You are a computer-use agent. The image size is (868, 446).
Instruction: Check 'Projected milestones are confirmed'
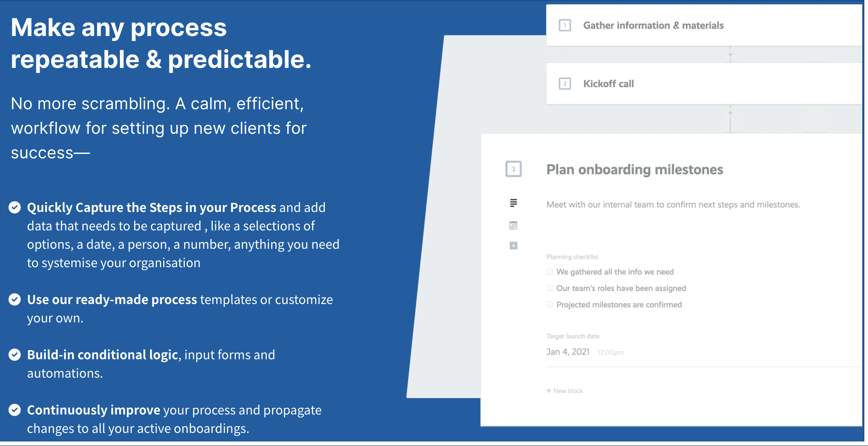[x=549, y=304]
